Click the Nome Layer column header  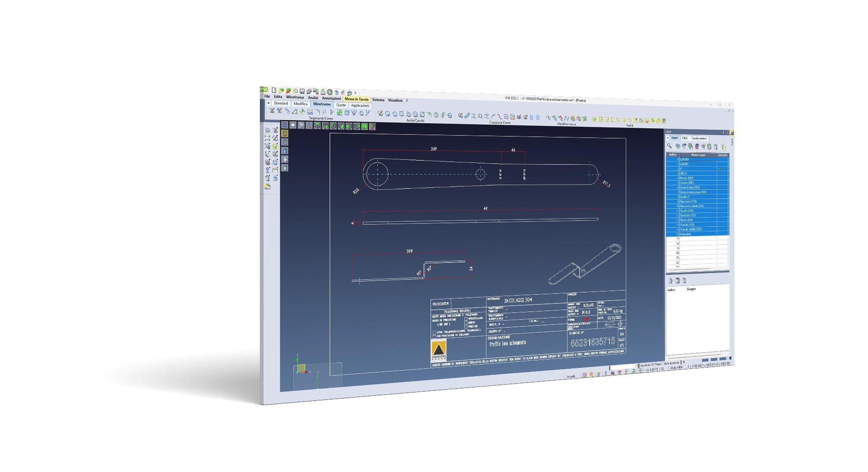pyautogui.click(x=698, y=155)
